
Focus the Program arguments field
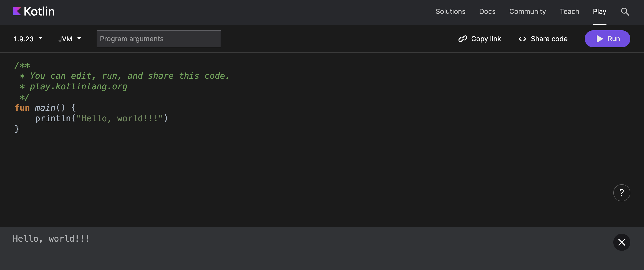(158, 39)
